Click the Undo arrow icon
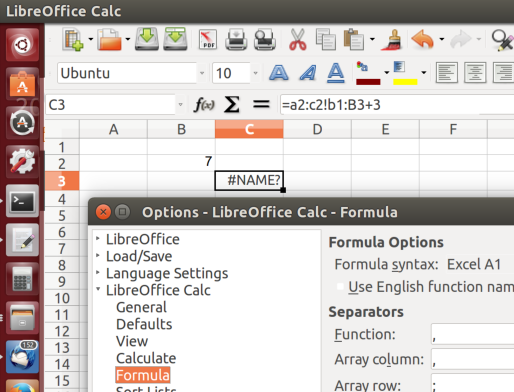 pyautogui.click(x=422, y=39)
